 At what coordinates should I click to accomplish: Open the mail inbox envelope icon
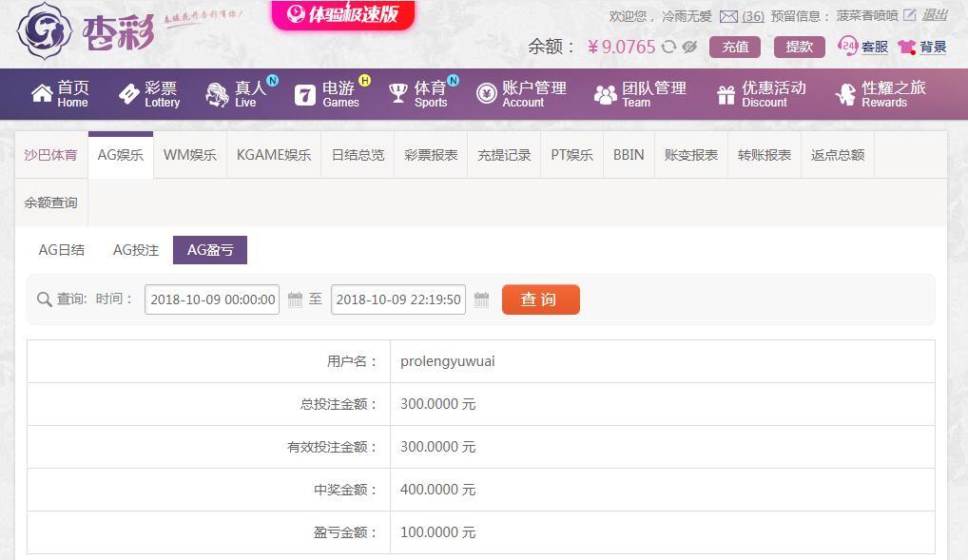click(728, 16)
